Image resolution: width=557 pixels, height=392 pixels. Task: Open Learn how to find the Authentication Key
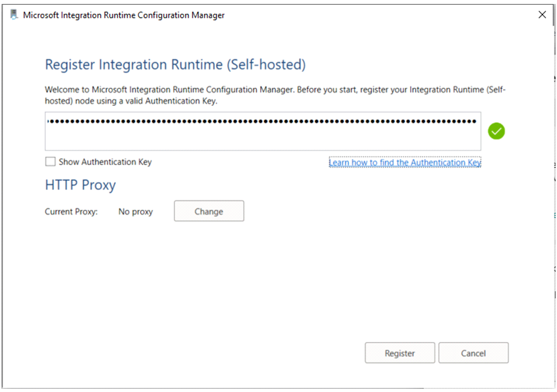pos(405,162)
